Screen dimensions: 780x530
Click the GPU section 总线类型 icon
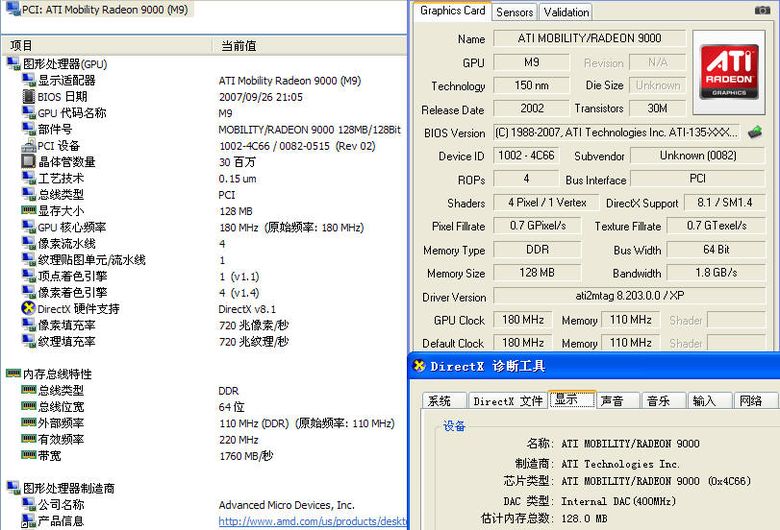[28, 194]
